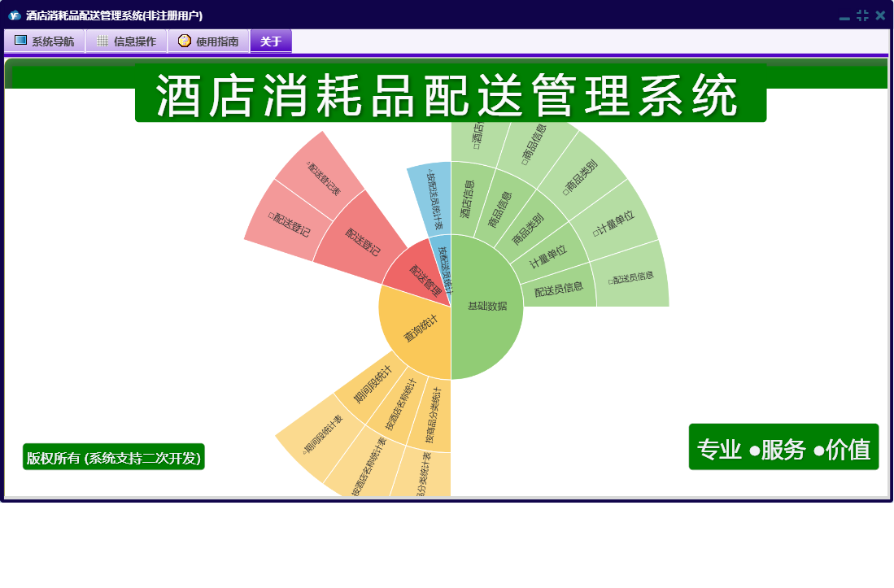Open the 按酒店名称统计 orange segment
The width and height of the screenshot is (894, 588).
(401, 406)
